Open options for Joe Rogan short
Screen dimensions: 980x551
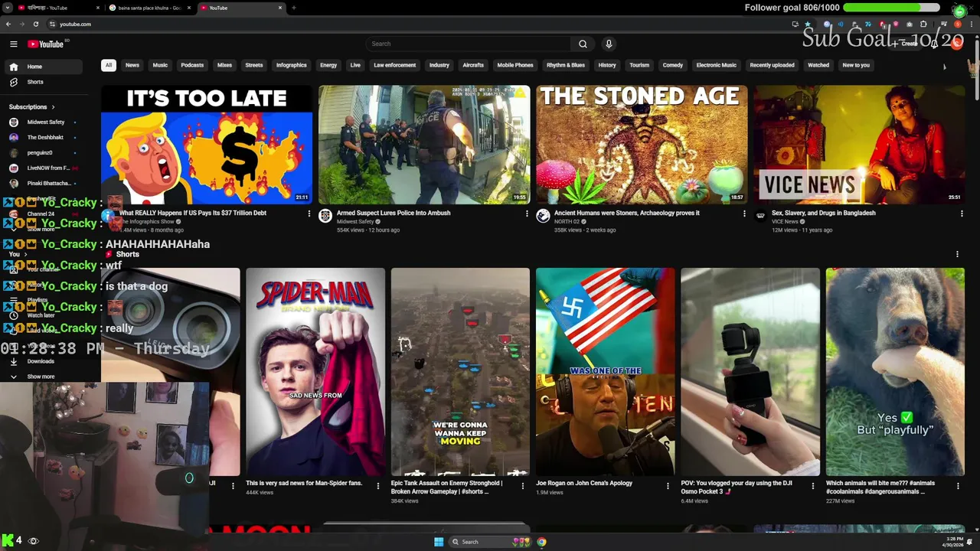click(x=668, y=485)
